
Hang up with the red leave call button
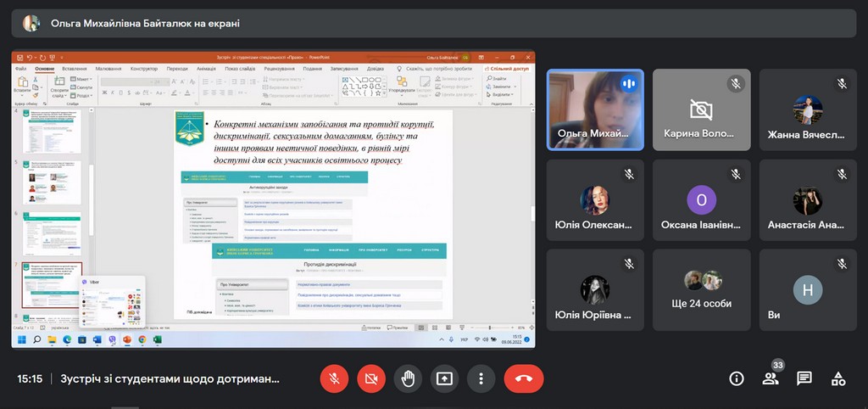(523, 378)
